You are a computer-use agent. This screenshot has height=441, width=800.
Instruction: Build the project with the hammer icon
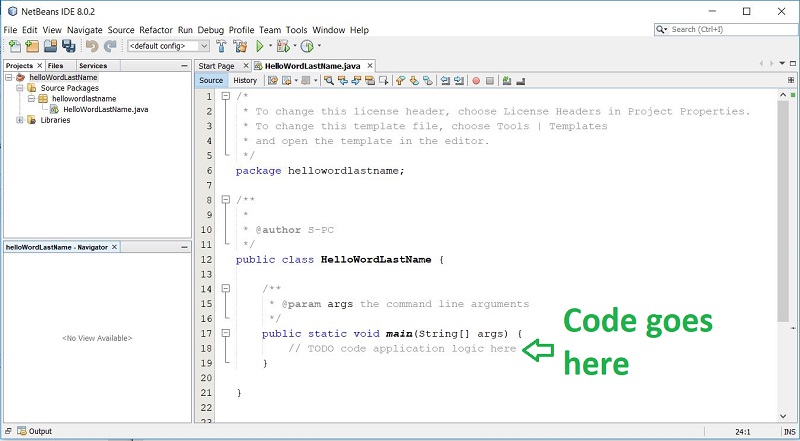pos(221,46)
